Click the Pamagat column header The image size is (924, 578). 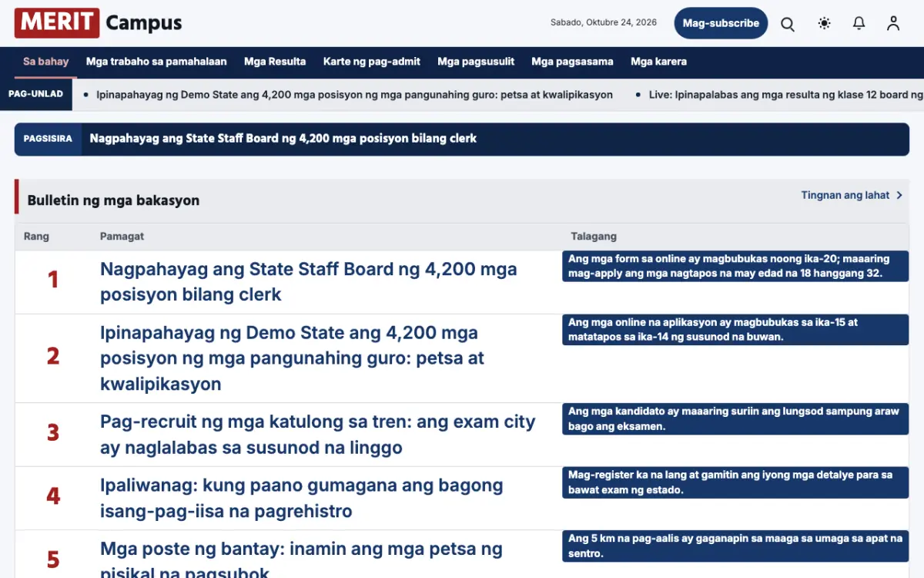tap(122, 237)
